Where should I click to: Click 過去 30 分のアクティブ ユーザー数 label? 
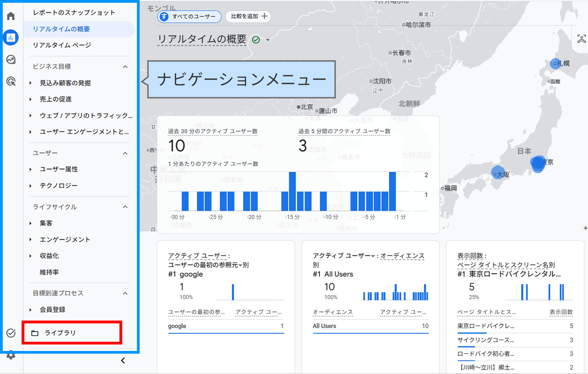tap(213, 131)
